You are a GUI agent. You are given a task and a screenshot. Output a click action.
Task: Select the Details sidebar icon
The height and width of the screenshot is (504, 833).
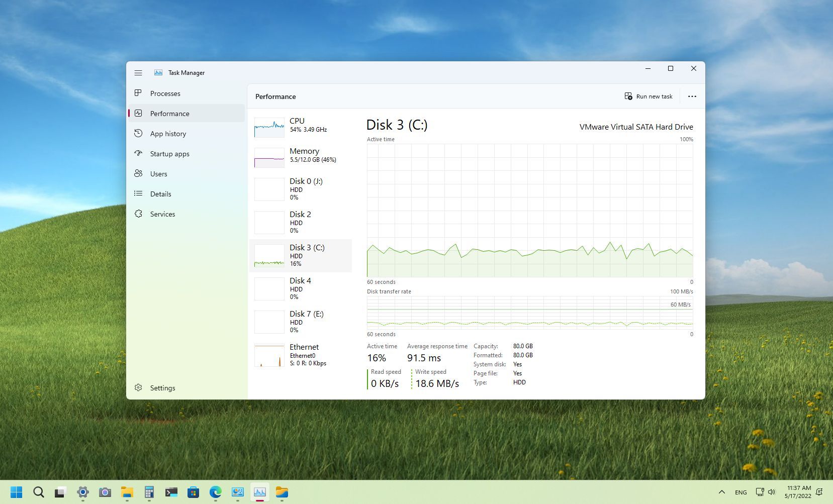(x=139, y=193)
